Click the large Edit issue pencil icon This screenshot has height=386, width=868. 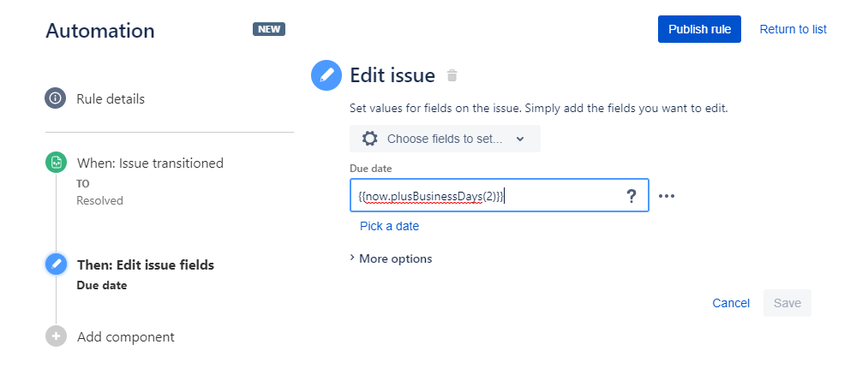tap(326, 75)
